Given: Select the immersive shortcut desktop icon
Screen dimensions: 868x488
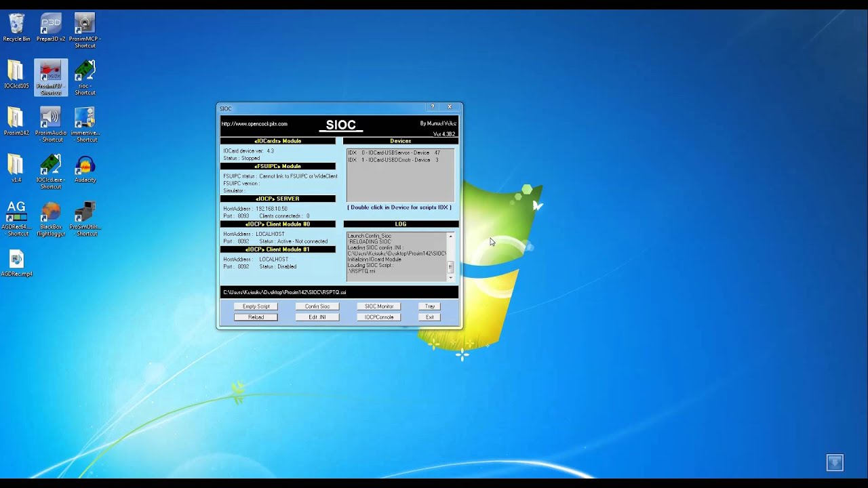Looking at the screenshot, I should 85,125.
